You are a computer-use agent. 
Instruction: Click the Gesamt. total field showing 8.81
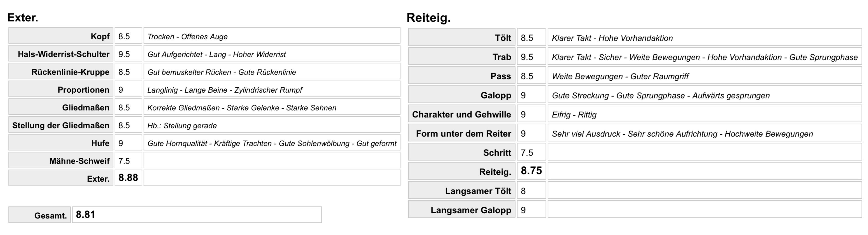click(x=197, y=215)
